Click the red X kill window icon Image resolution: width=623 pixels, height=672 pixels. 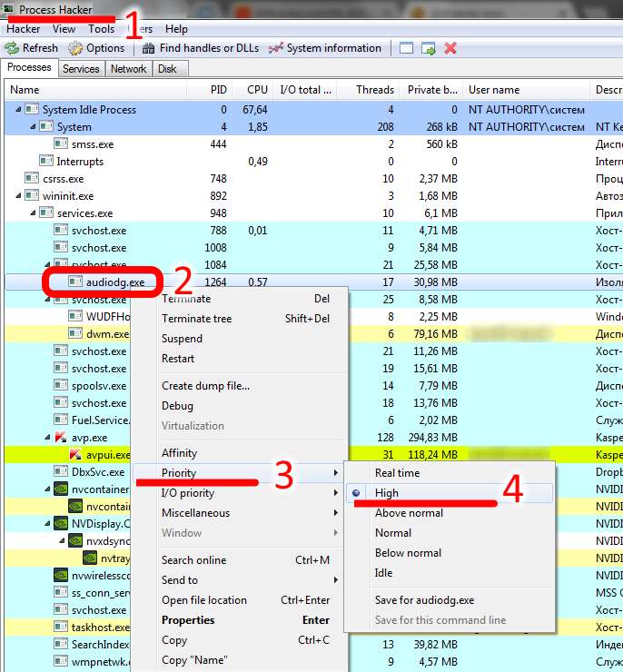pos(450,48)
